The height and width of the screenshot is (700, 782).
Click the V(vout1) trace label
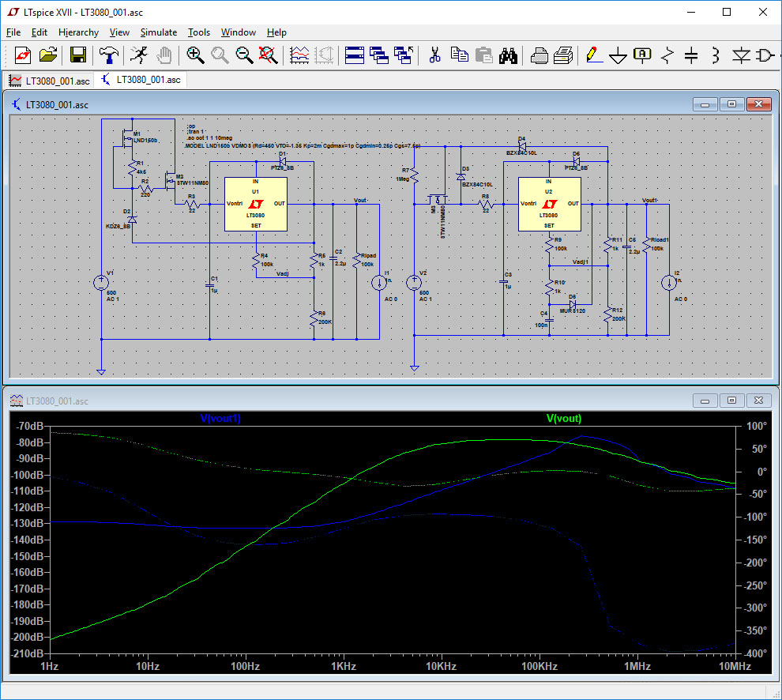click(x=220, y=418)
